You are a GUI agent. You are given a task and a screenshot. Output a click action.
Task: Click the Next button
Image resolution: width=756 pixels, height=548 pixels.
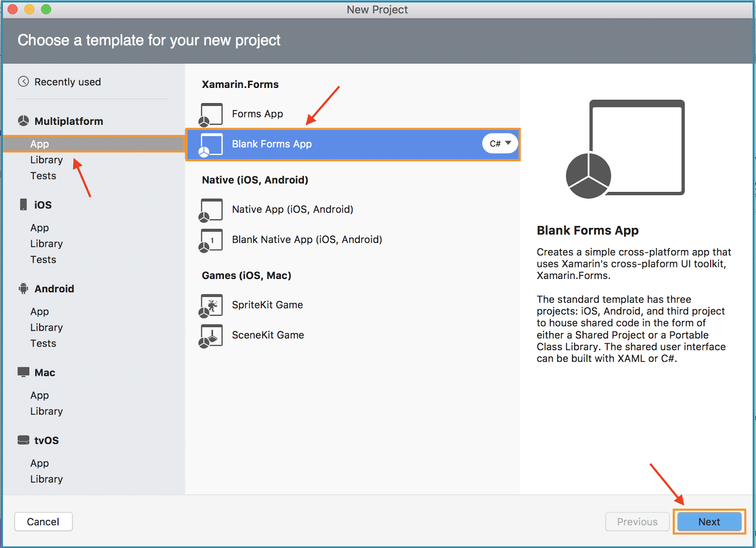click(x=709, y=522)
